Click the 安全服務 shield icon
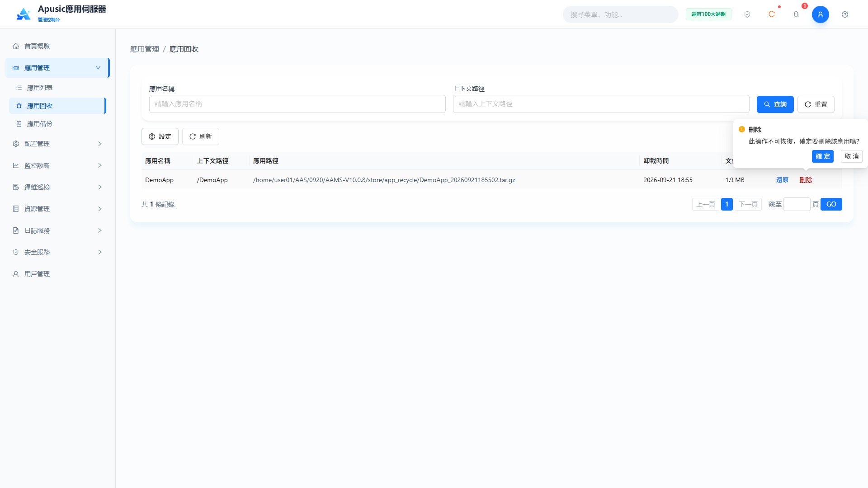The image size is (868, 488). pyautogui.click(x=16, y=252)
